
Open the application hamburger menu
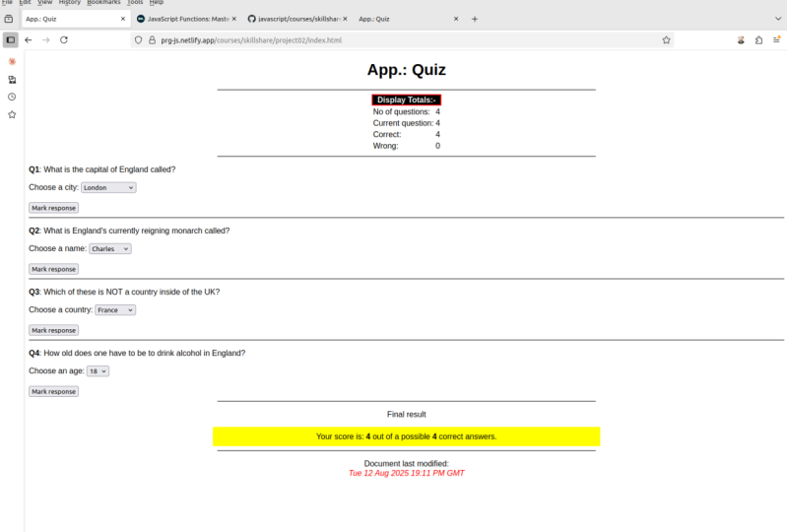[776, 40]
